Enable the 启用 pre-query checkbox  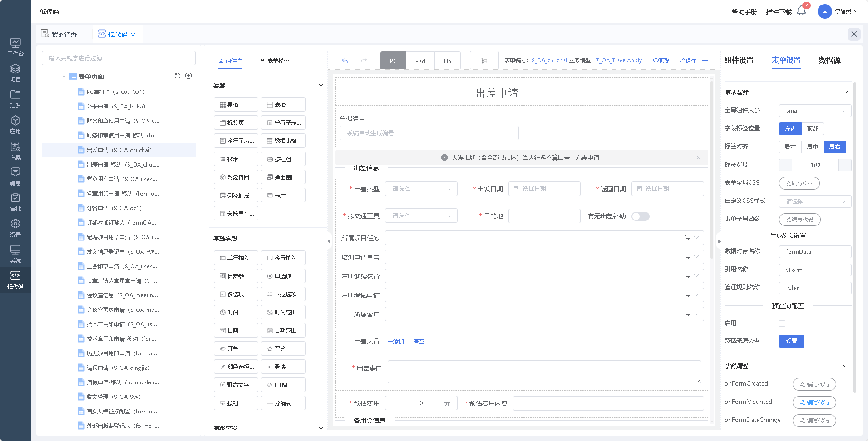[x=782, y=323]
